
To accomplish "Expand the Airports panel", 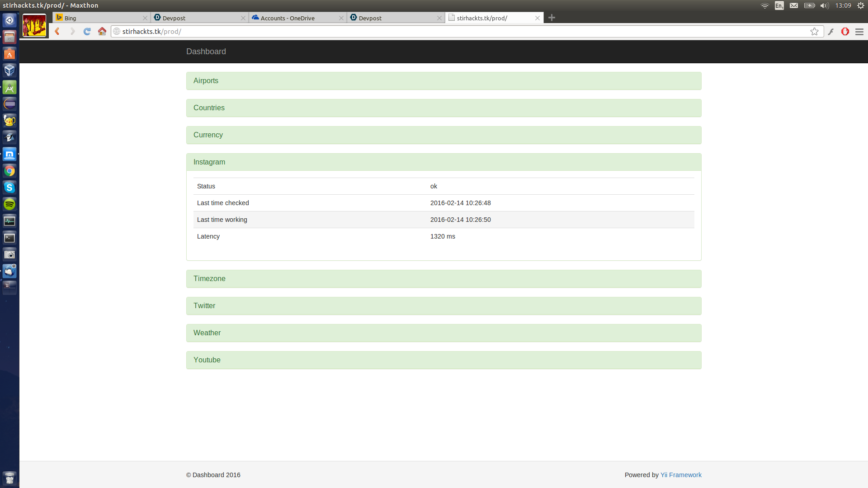I will point(206,81).
